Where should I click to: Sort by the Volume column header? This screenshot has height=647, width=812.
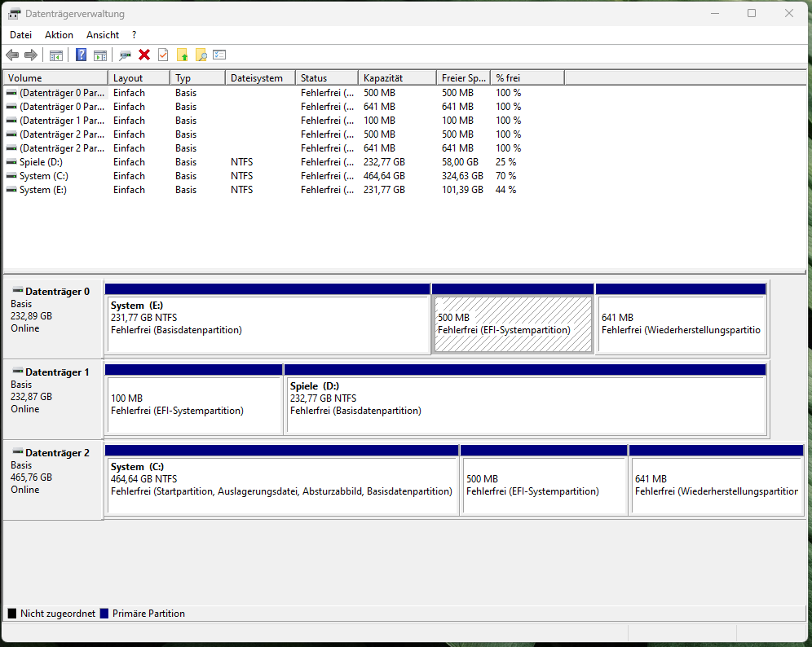pyautogui.click(x=55, y=78)
